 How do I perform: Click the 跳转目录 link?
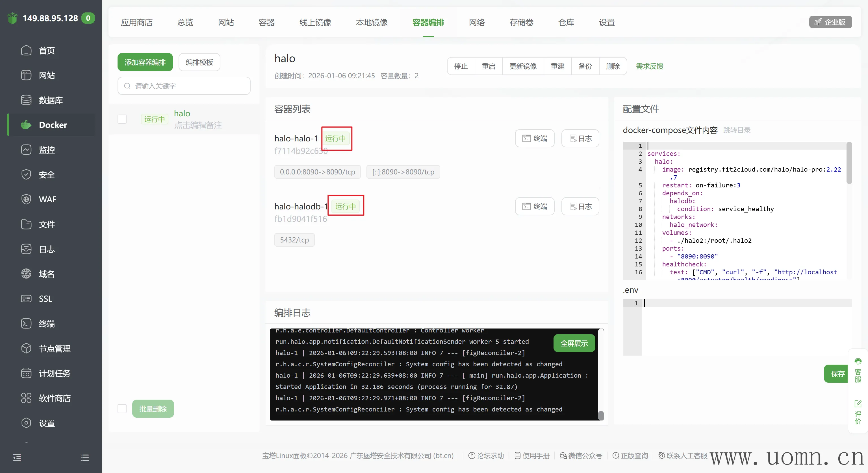pos(737,130)
